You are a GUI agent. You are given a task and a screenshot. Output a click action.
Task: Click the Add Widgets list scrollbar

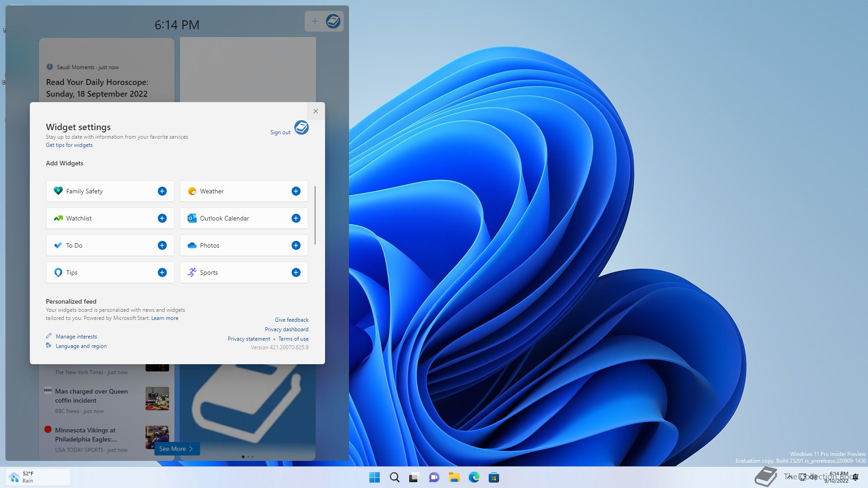click(315, 215)
